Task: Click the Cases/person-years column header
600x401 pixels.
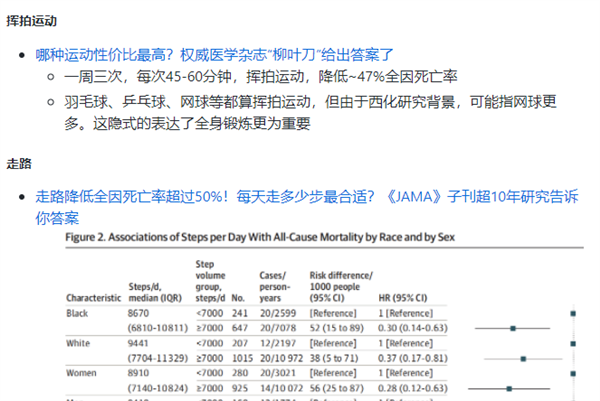Action: (x=275, y=287)
